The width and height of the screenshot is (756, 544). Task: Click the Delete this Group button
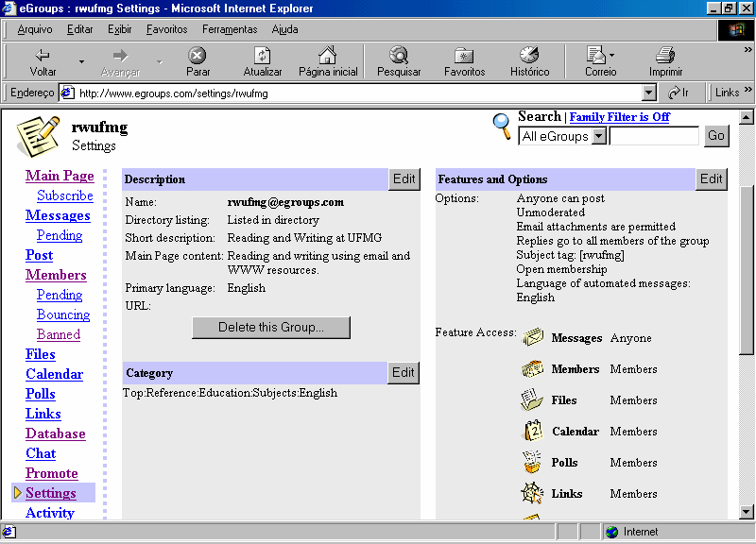[x=271, y=328]
